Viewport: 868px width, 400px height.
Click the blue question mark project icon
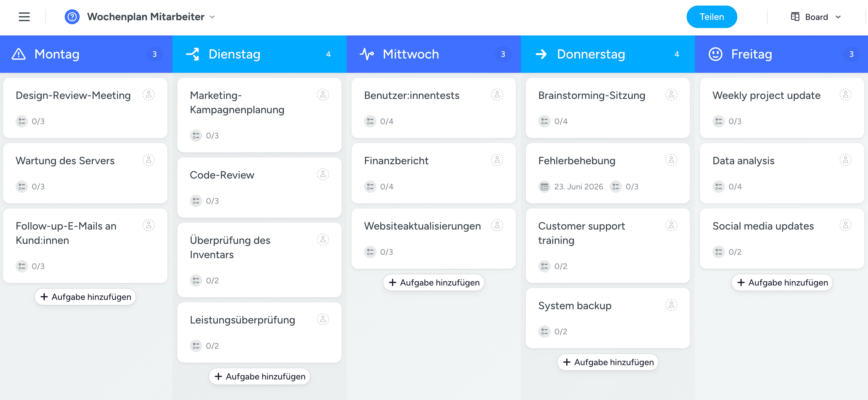point(72,17)
